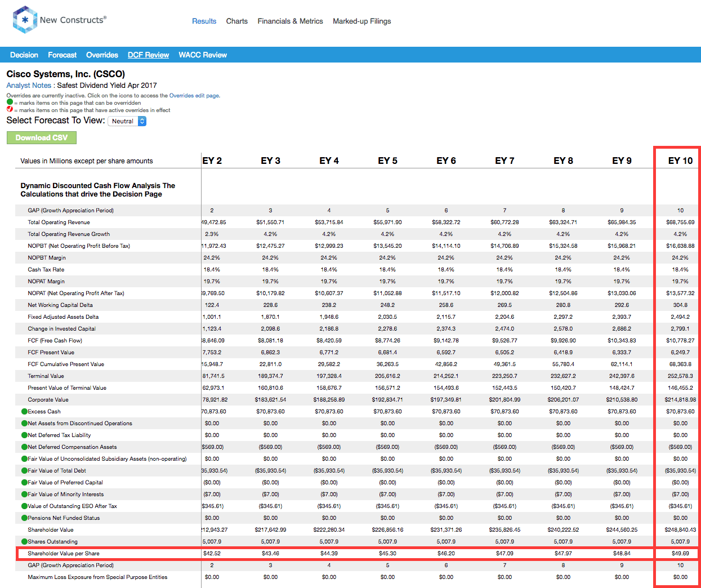
Task: Click Maximum Loss Exposure from Special Purpose Entities
Action: [97, 577]
